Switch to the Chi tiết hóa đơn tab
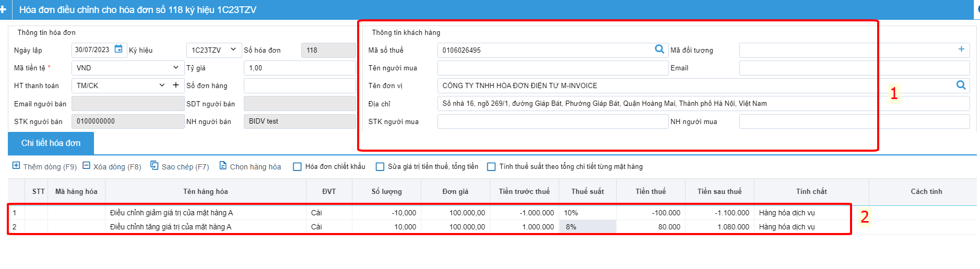The width and height of the screenshot is (980, 269). point(51,143)
